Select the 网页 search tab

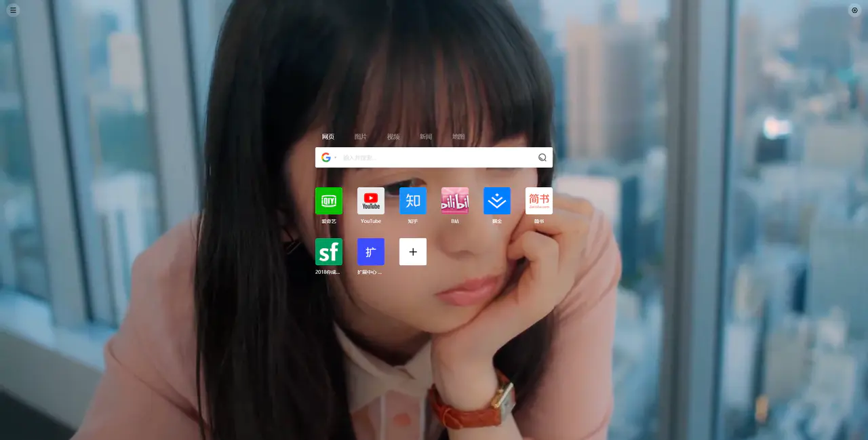click(328, 137)
